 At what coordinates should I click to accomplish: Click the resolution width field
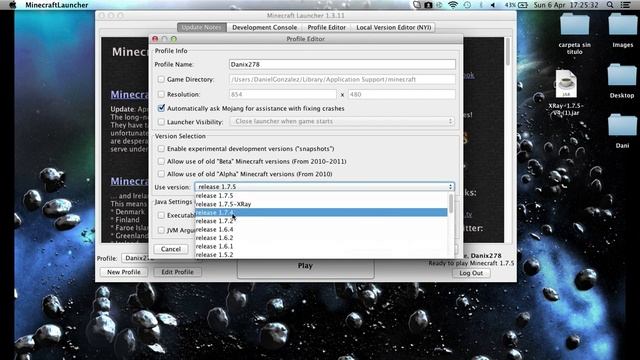coord(282,94)
